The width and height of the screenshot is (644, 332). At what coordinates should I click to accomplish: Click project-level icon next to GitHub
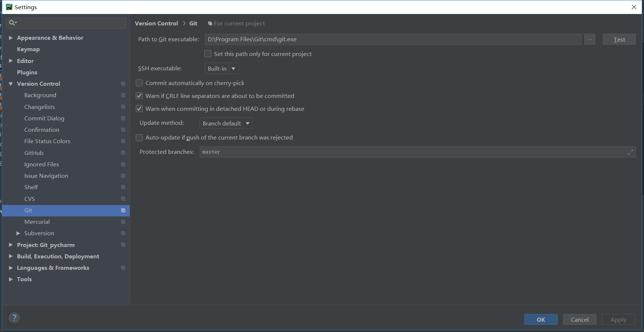[123, 153]
